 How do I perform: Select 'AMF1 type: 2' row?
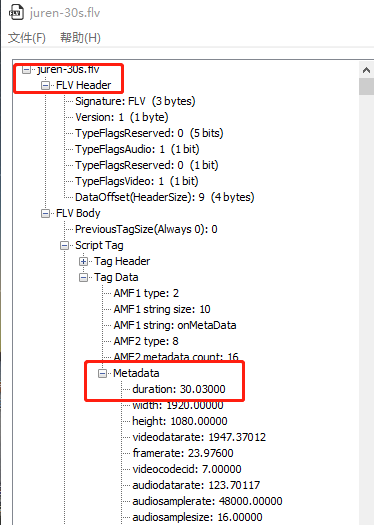click(x=146, y=293)
